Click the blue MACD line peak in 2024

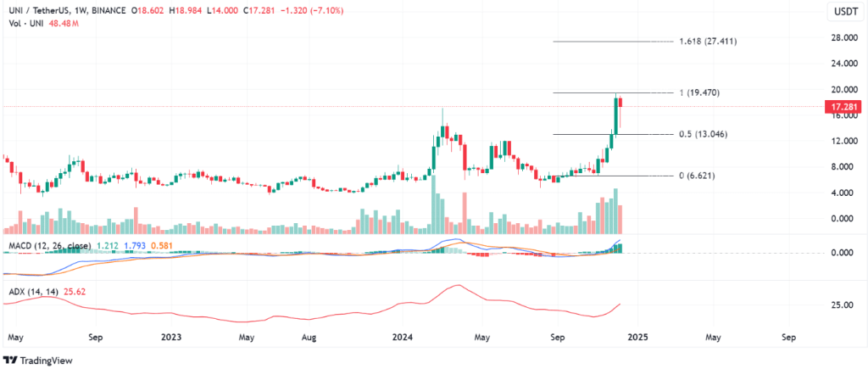(x=458, y=239)
